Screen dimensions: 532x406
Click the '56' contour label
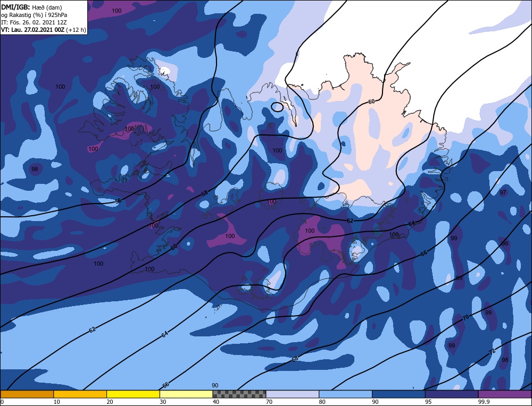click(x=118, y=201)
